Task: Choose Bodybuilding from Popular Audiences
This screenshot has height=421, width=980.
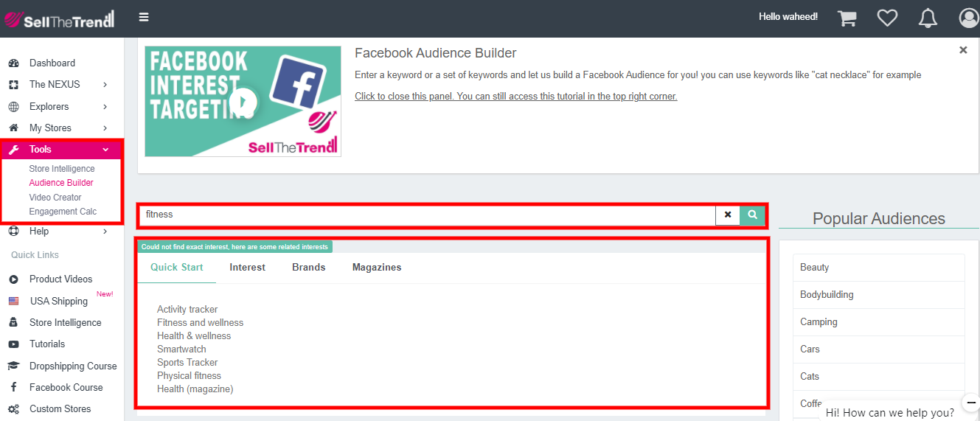Action: (x=827, y=295)
